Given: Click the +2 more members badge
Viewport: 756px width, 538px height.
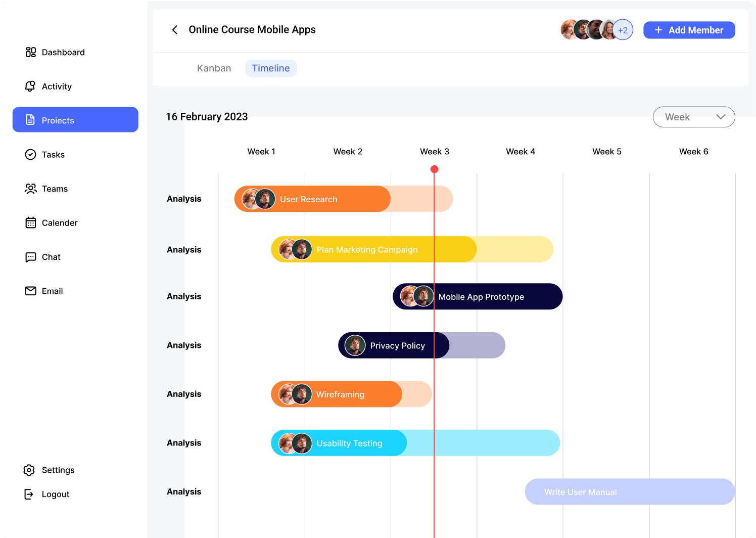Looking at the screenshot, I should pos(623,30).
